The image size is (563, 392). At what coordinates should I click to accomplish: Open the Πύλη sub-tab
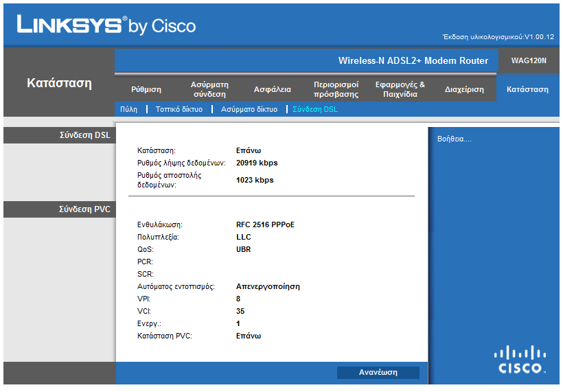[x=128, y=109]
